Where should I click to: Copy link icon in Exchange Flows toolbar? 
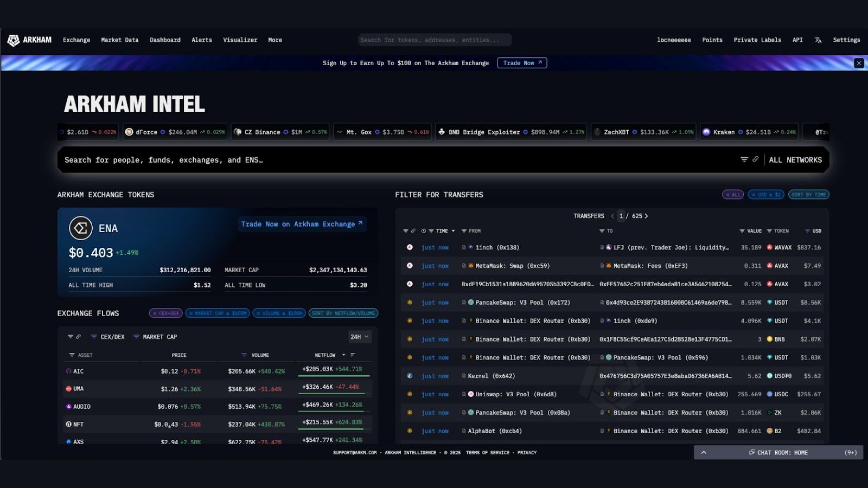[78, 337]
